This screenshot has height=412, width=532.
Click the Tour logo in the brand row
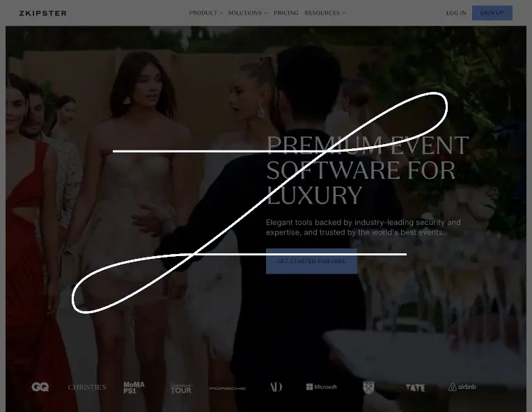(181, 388)
